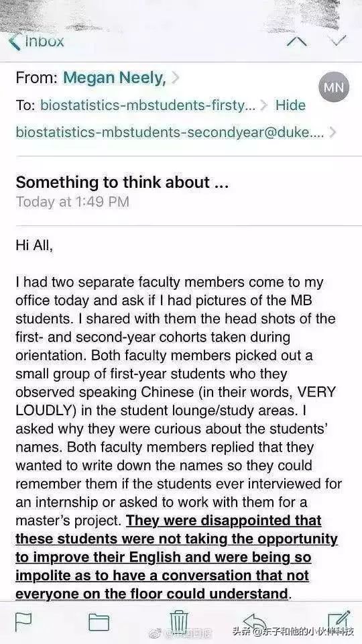Reply using the arrow icon in bottom toolbar
Image resolution: width=362 pixels, height=644 pixels.
coord(255,621)
